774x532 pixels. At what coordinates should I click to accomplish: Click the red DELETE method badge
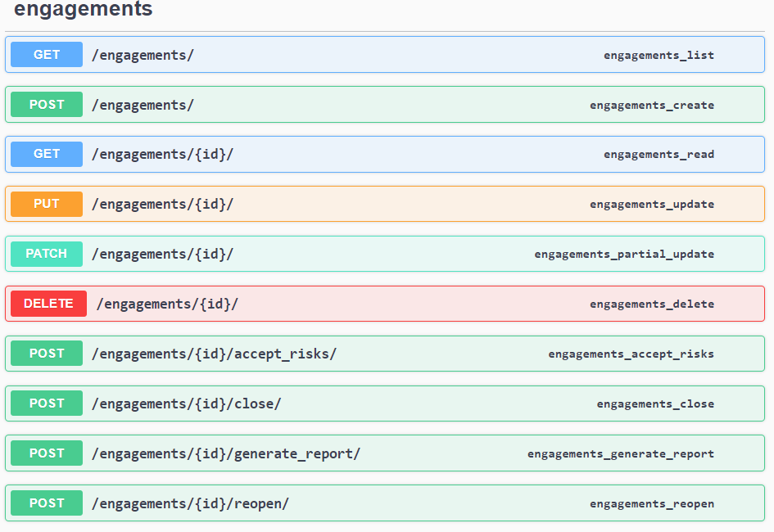[48, 304]
